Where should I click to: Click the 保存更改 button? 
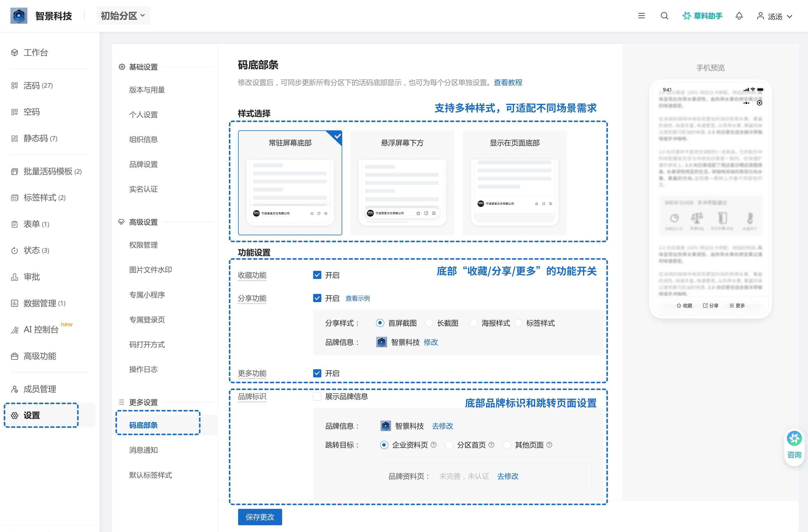click(x=260, y=517)
